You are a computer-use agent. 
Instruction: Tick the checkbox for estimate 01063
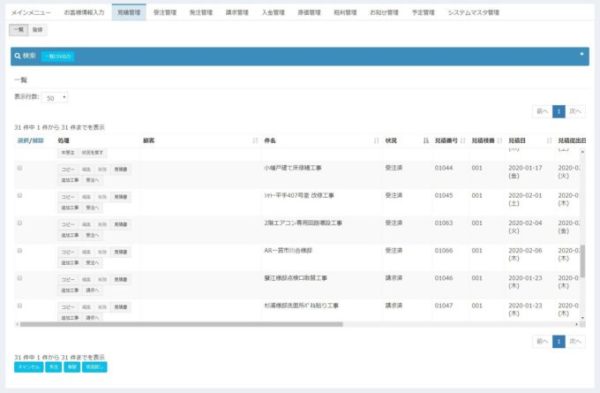[x=20, y=223]
